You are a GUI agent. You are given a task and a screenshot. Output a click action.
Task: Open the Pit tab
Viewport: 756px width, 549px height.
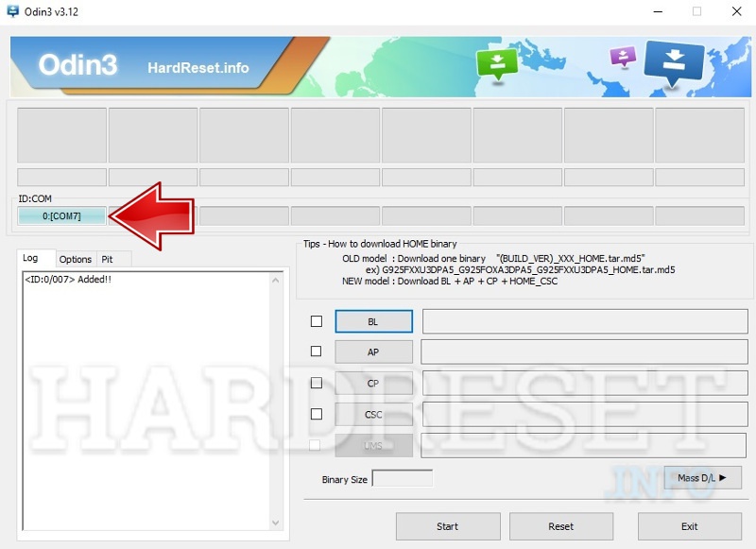click(107, 259)
